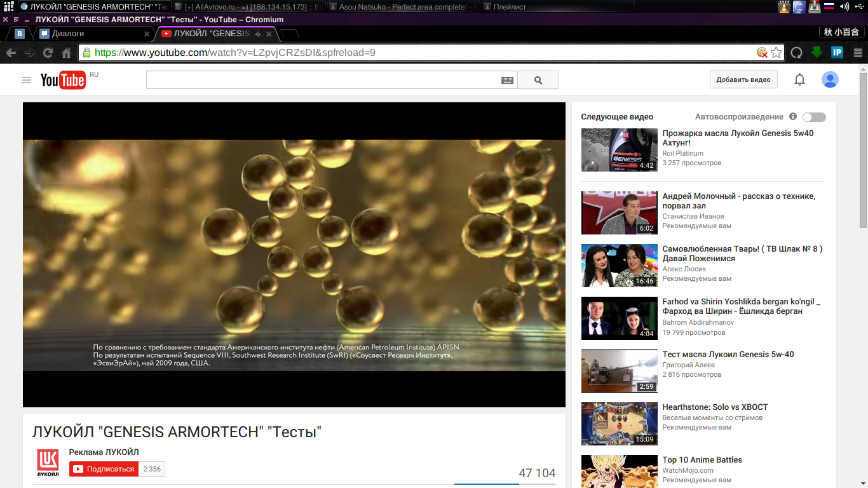View site security lock information
This screenshot has height=488, width=868.
tap(87, 53)
